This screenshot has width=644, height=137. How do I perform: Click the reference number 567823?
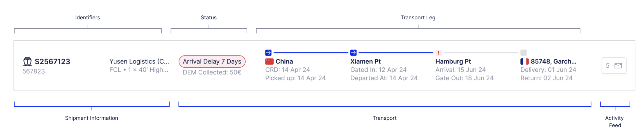[x=34, y=71]
